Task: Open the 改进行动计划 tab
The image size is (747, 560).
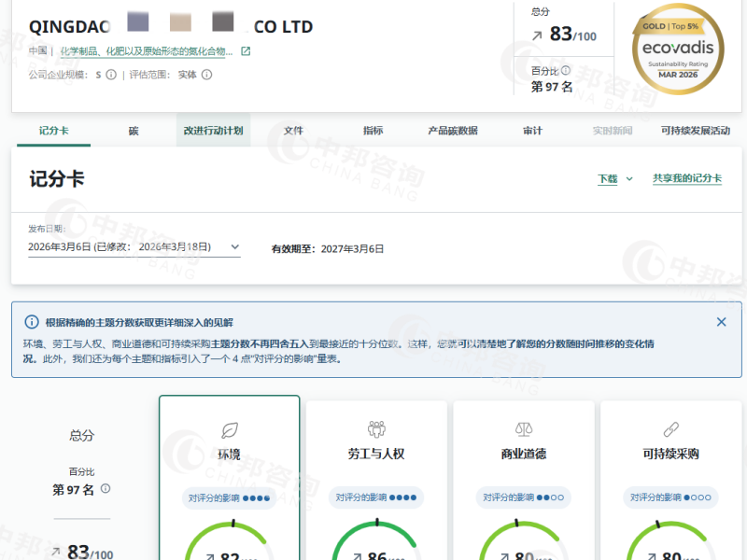Action: click(213, 131)
